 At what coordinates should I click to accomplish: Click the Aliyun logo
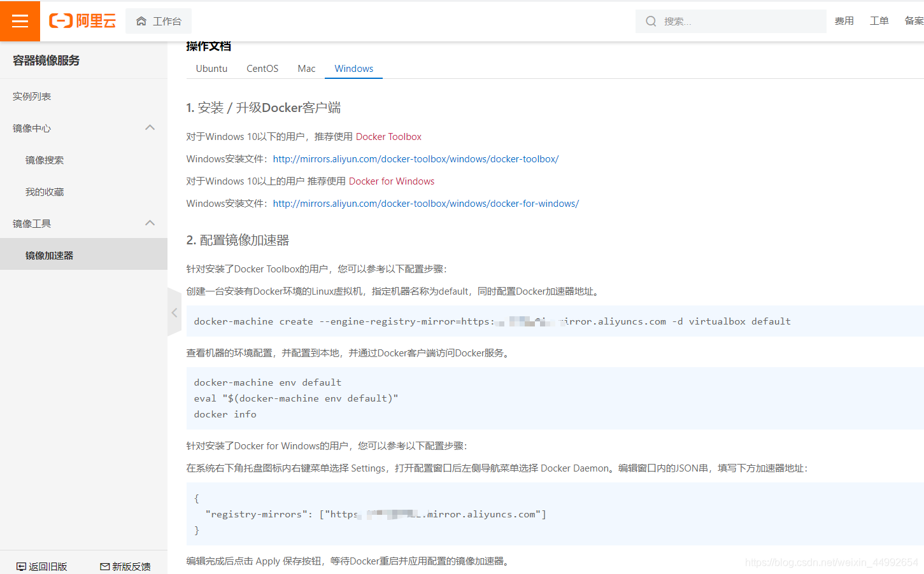(83, 21)
